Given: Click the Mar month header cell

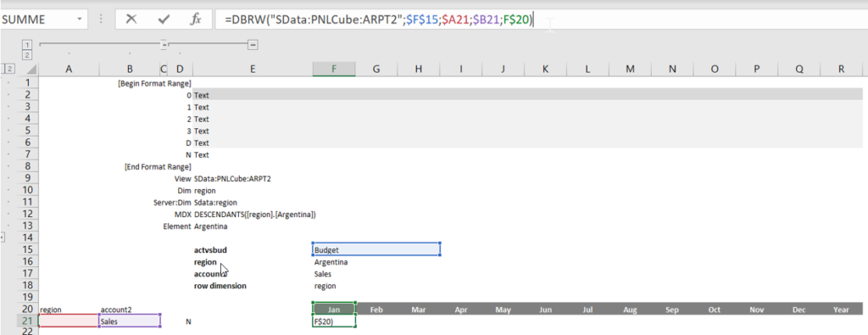Looking at the screenshot, I should click(419, 310).
